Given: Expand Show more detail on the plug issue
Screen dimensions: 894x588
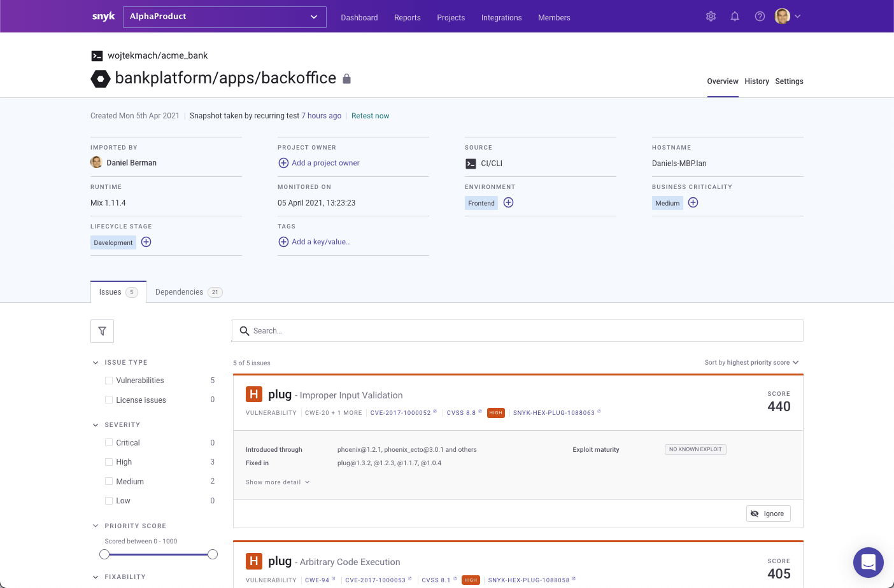Looking at the screenshot, I should tap(278, 482).
